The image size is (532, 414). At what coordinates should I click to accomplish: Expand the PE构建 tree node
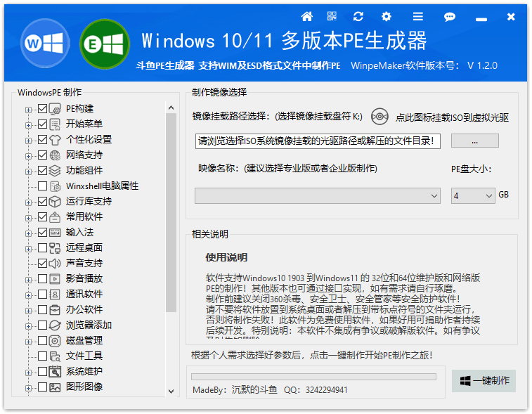(x=29, y=110)
